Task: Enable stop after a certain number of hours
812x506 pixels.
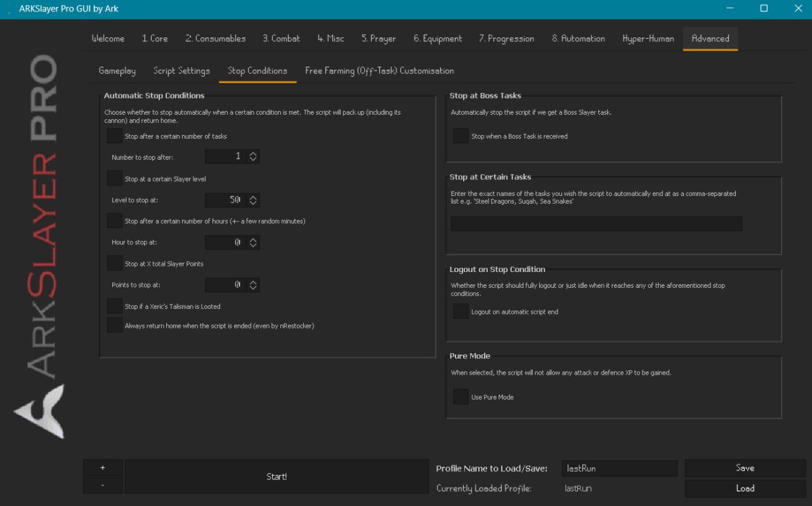Action: [115, 221]
